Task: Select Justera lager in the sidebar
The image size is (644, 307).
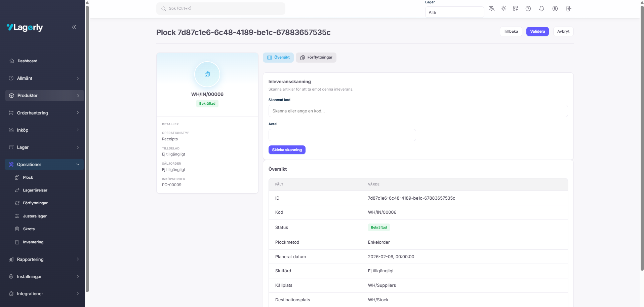Action: [x=35, y=216]
